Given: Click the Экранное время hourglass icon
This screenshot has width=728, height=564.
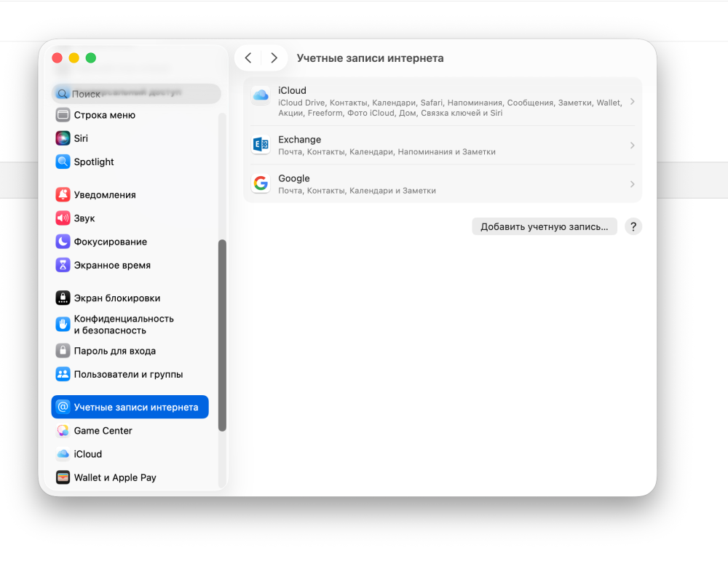Looking at the screenshot, I should (63, 265).
